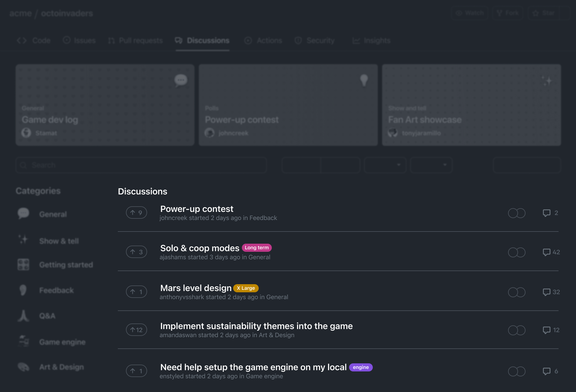Upvote the Power-up contest discussion

click(136, 213)
